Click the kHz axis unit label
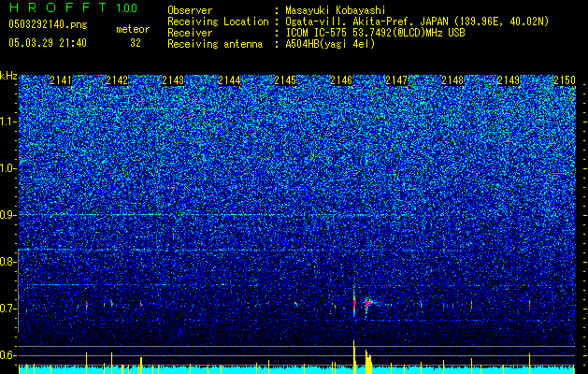Viewport: 588px width, 374px height. tap(8, 76)
